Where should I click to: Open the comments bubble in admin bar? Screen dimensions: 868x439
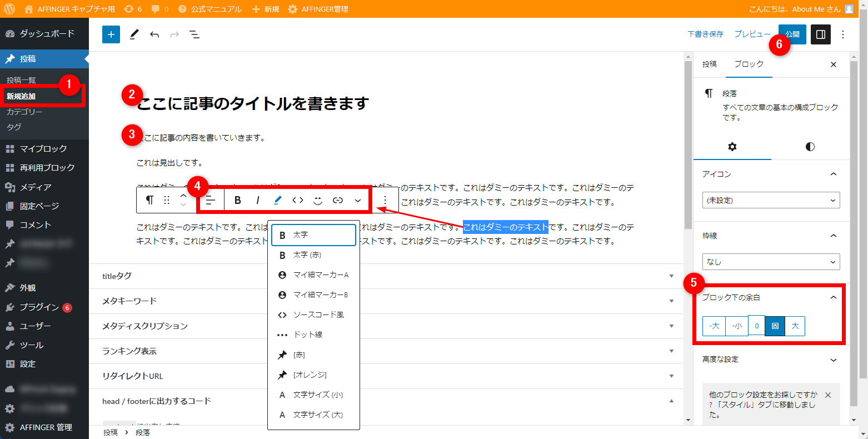click(x=160, y=9)
